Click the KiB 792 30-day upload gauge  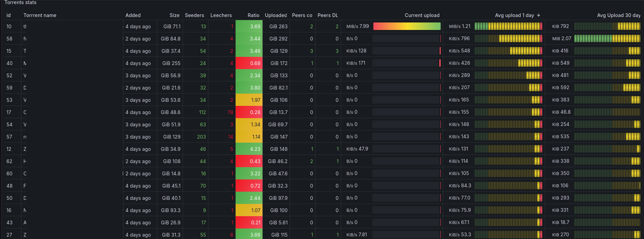pyautogui.click(x=607, y=26)
